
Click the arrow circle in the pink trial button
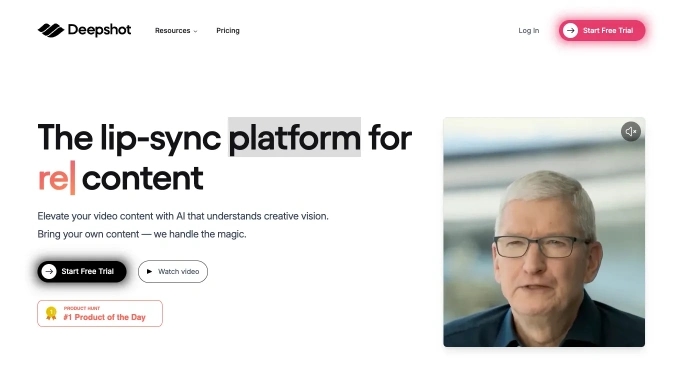point(570,30)
